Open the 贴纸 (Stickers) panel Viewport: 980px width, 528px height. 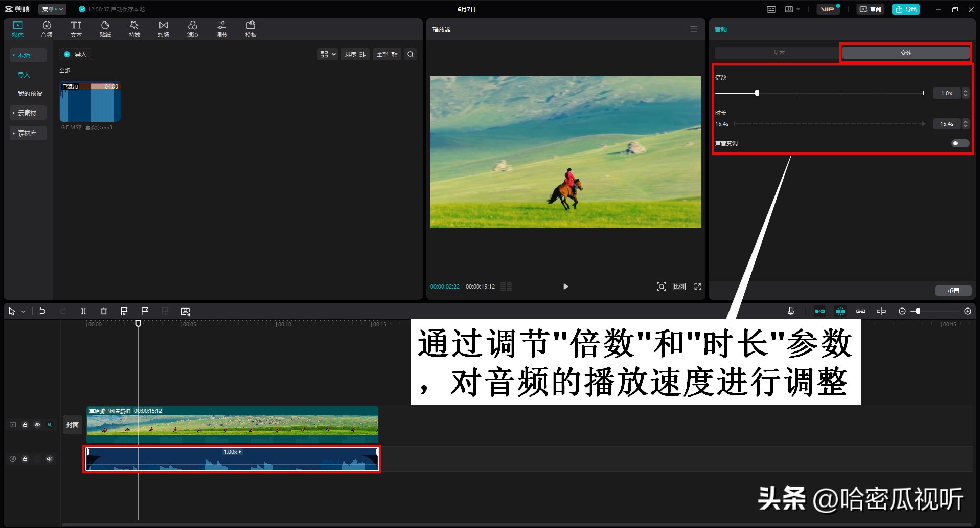point(105,28)
